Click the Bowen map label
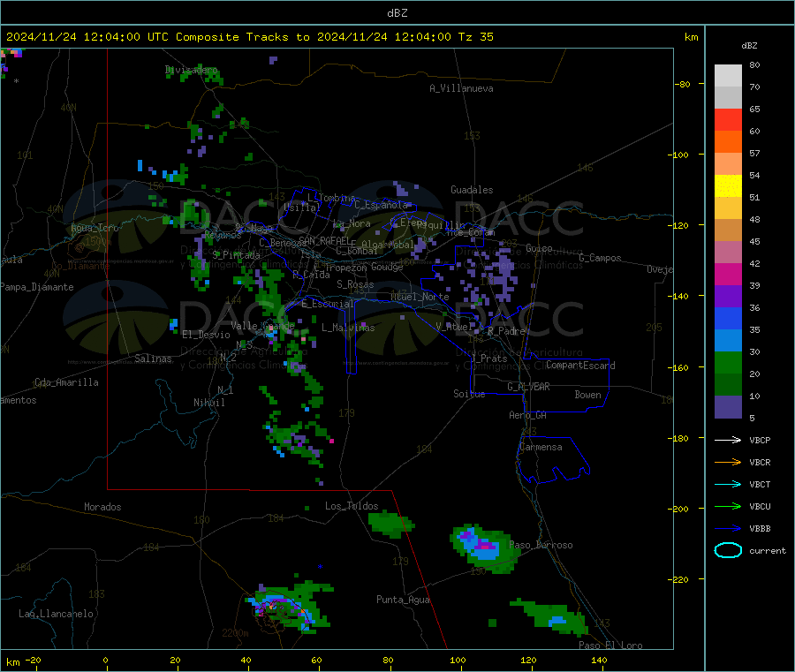This screenshot has width=795, height=672. 587,395
